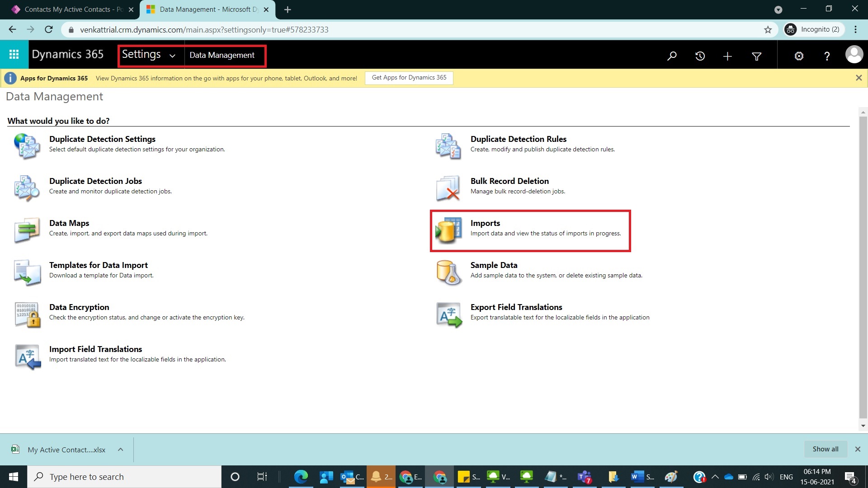
Task: Click the Quick Create plus icon
Action: click(x=727, y=56)
